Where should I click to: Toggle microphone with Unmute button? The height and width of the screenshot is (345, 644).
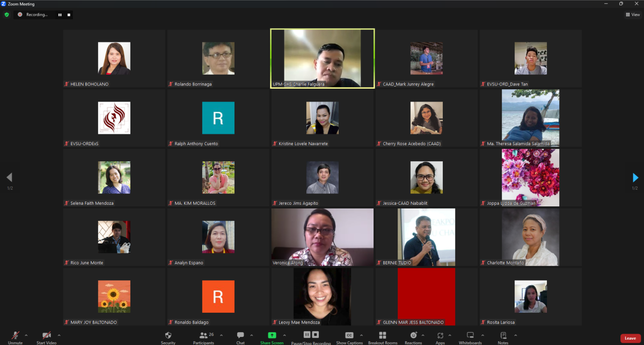[x=15, y=335]
